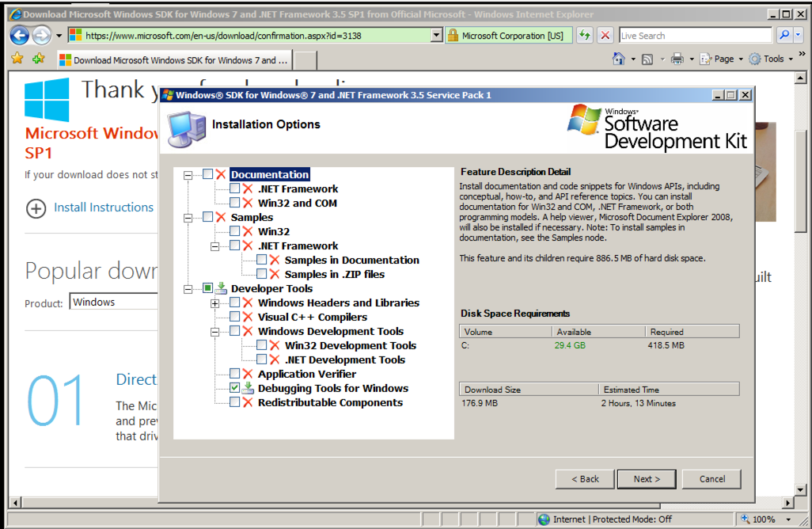
Task: Collapse the Documentation tree node
Action: point(188,175)
